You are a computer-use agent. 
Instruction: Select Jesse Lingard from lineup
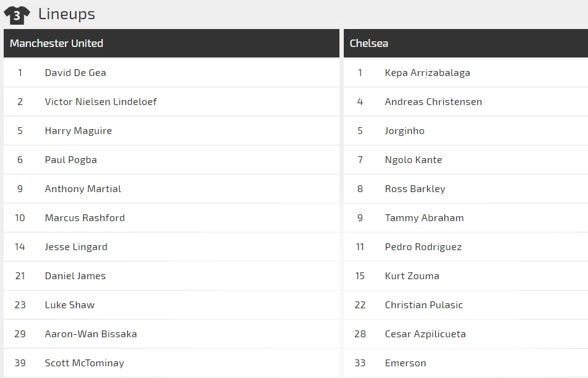point(76,246)
